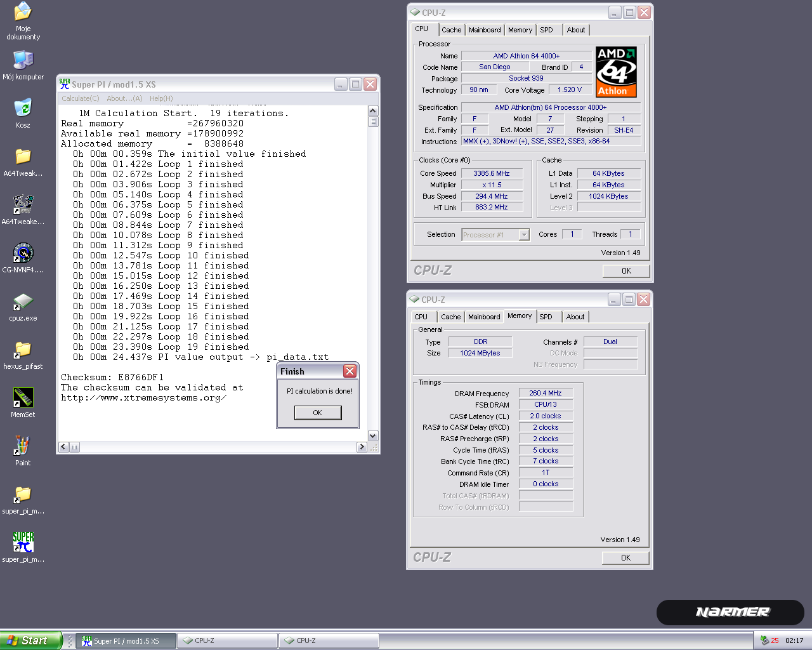Click the system tray security icon
The image size is (812, 650).
(764, 640)
